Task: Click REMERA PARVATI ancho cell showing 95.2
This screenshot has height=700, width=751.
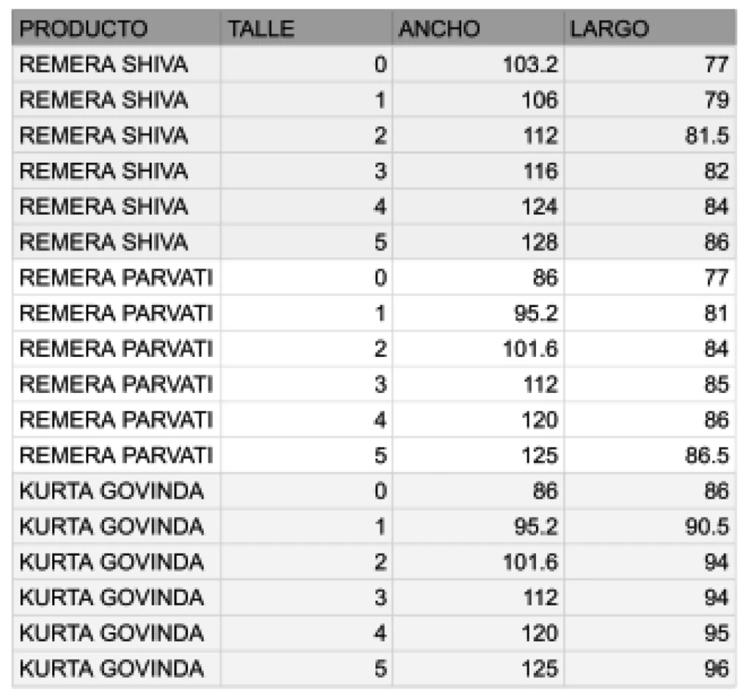Action: click(478, 313)
